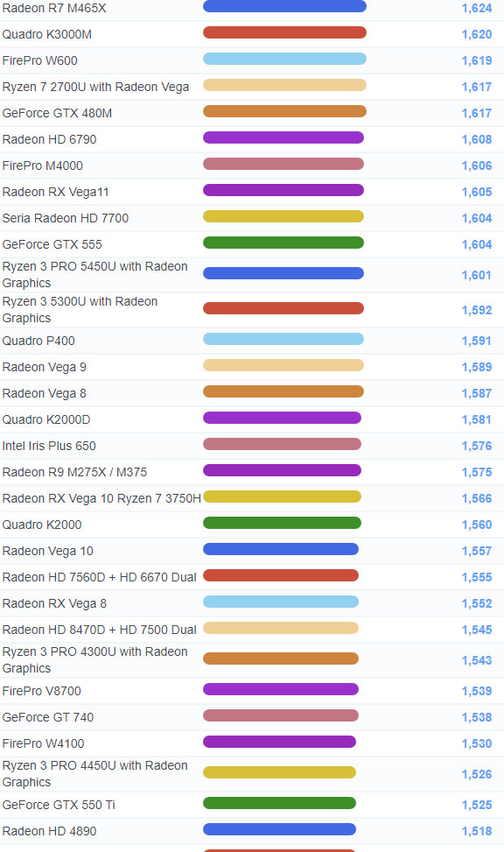Click the score 1,608
The image size is (504, 852).
477,139
